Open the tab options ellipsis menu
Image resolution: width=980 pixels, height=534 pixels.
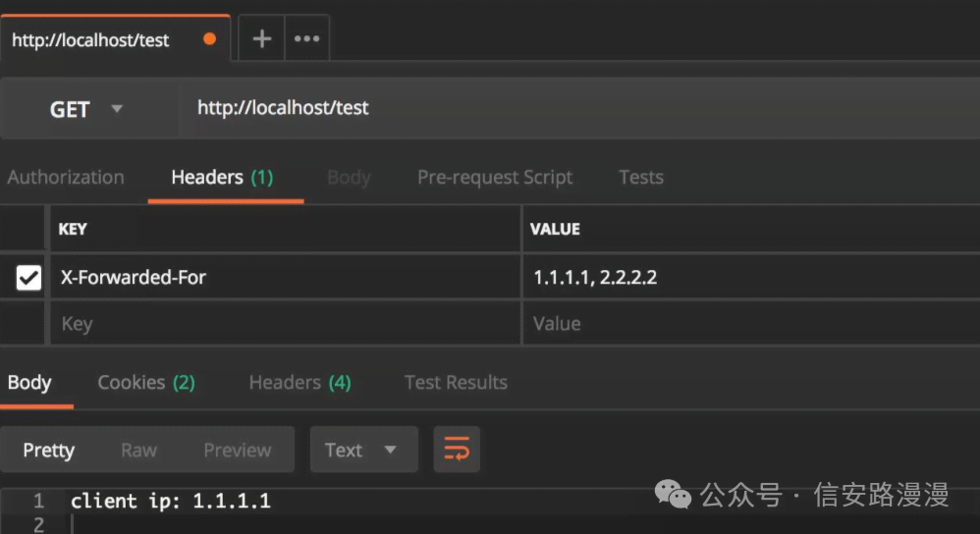[x=307, y=38]
